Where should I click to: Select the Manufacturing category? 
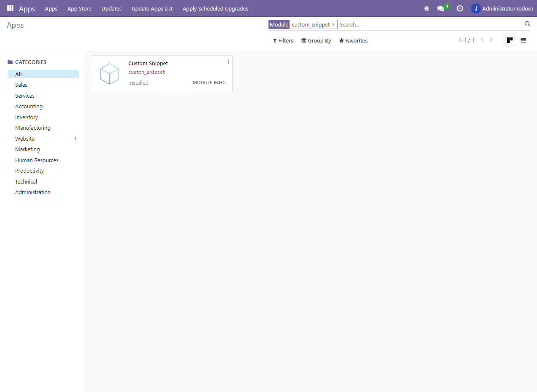pyautogui.click(x=43, y=128)
